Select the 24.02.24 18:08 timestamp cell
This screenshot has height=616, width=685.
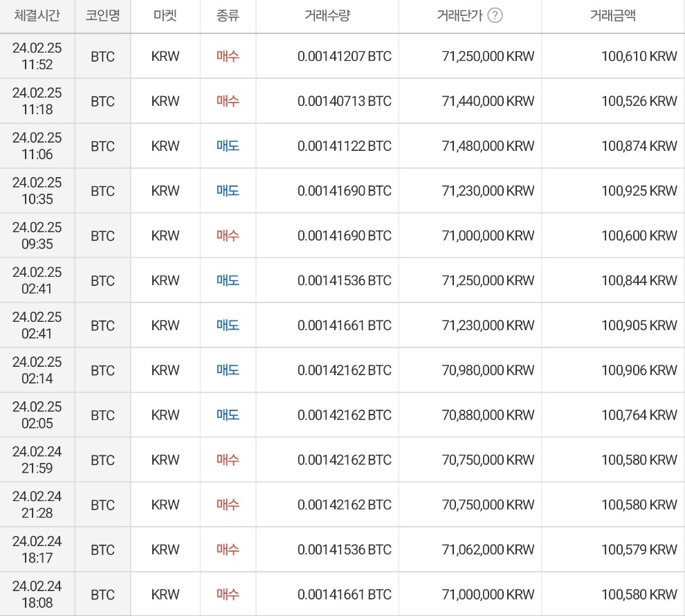(37, 594)
